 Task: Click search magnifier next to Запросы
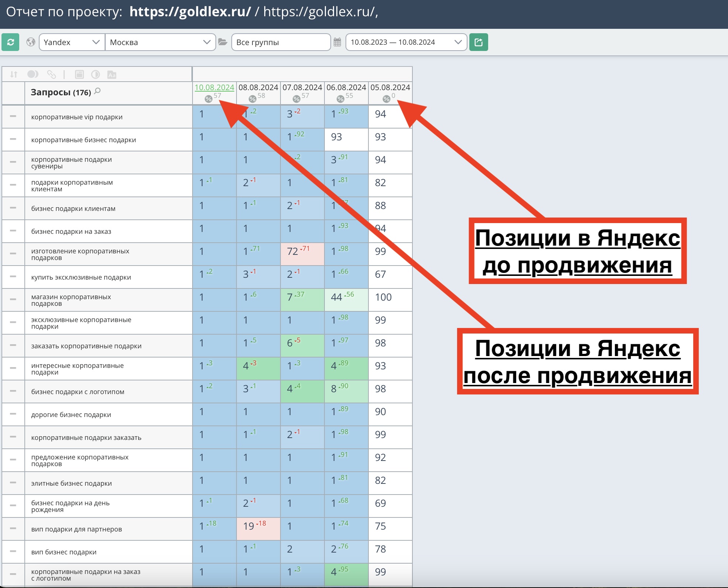pos(98,91)
